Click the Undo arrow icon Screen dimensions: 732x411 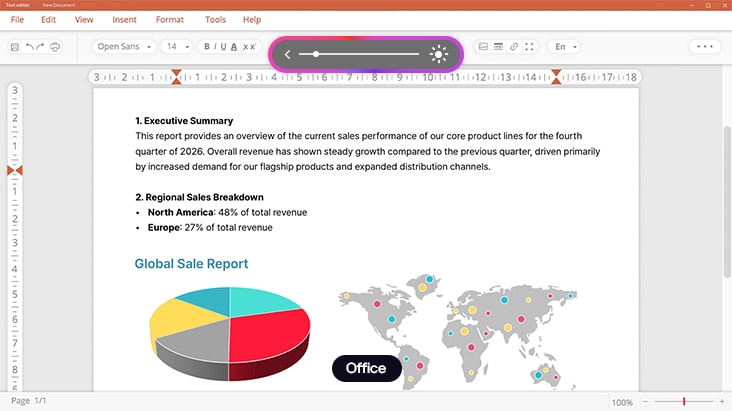29,47
